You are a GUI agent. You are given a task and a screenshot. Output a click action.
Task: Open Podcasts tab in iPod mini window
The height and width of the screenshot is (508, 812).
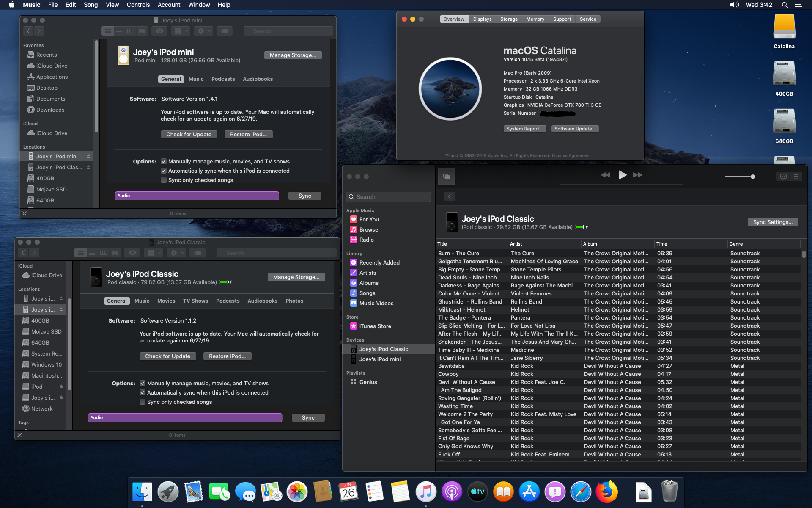(x=223, y=79)
